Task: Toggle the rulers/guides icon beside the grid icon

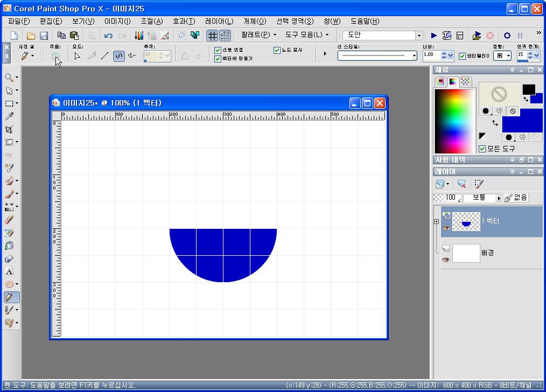Action: (226, 36)
